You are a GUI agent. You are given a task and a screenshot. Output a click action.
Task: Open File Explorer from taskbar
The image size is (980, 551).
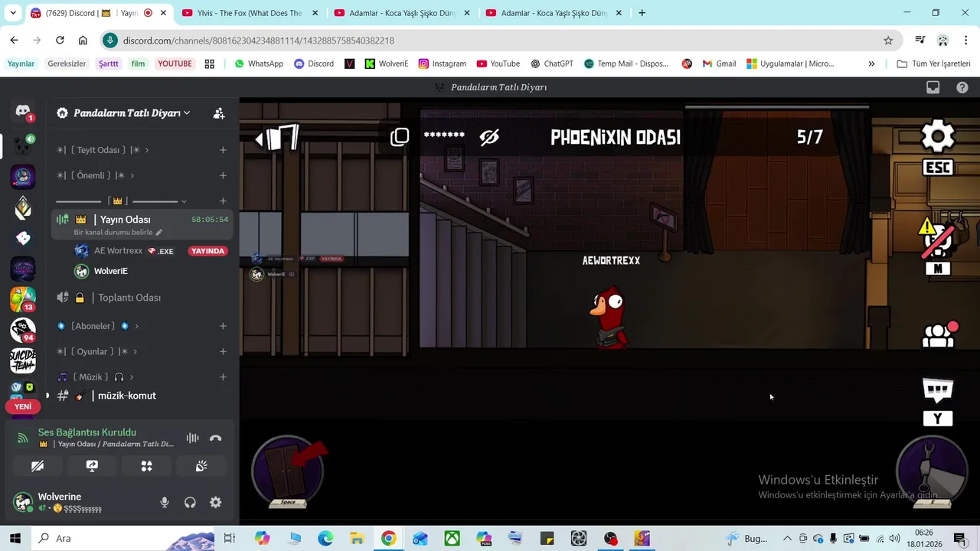point(357,539)
